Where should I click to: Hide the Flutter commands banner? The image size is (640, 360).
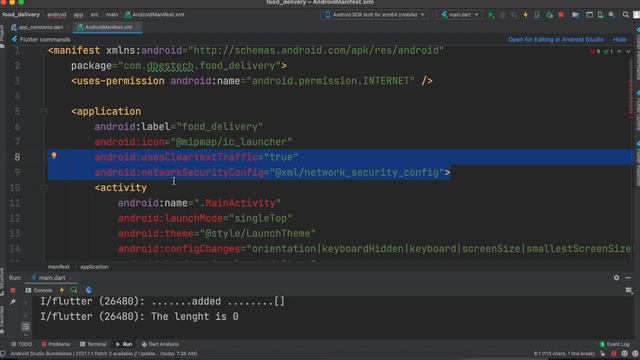pos(619,40)
